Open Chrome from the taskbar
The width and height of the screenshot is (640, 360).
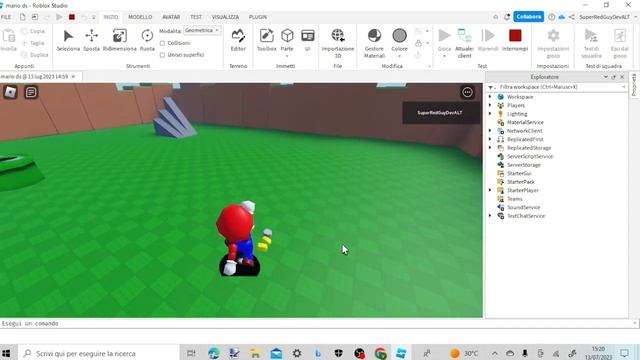(x=380, y=353)
